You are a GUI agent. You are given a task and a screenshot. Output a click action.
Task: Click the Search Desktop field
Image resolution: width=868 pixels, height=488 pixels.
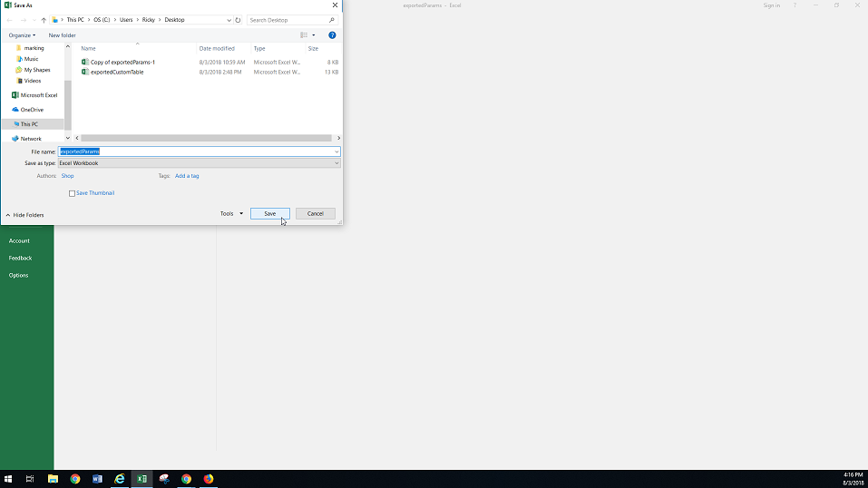[288, 20]
